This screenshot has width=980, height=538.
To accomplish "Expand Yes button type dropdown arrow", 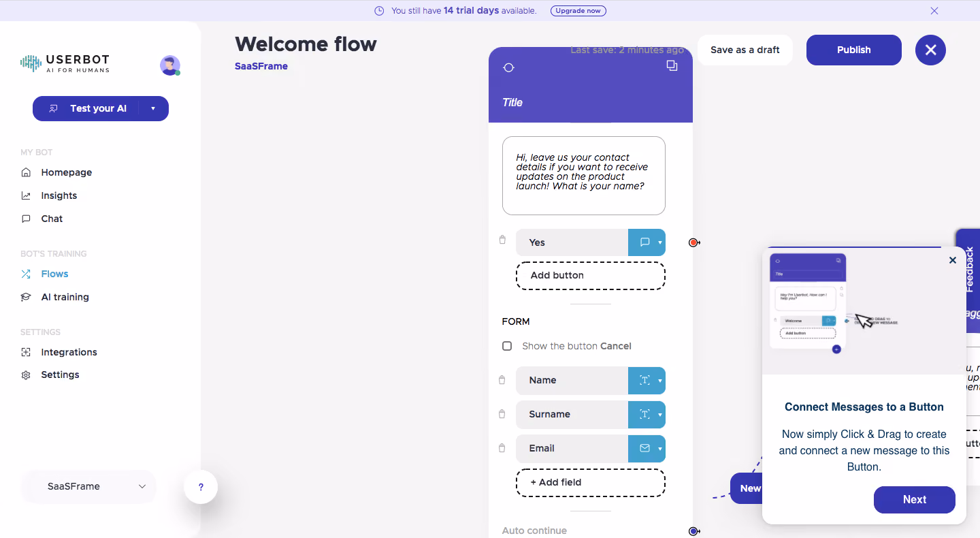I will click(x=660, y=242).
